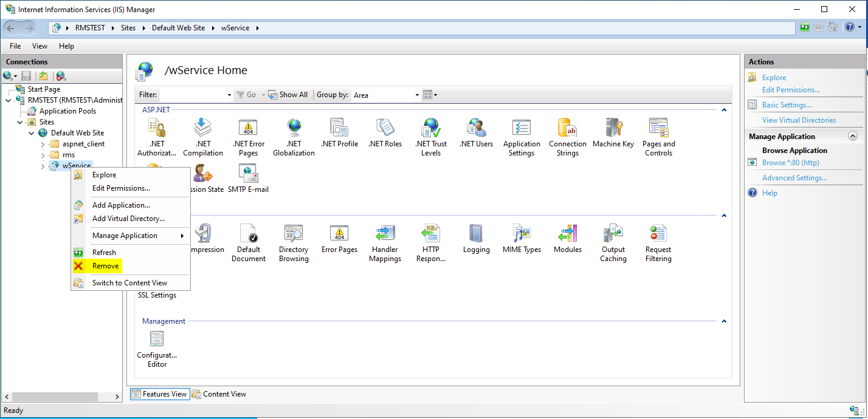Open Handler Mappings feature
Viewport: 868px width, 419px height.
[385, 243]
